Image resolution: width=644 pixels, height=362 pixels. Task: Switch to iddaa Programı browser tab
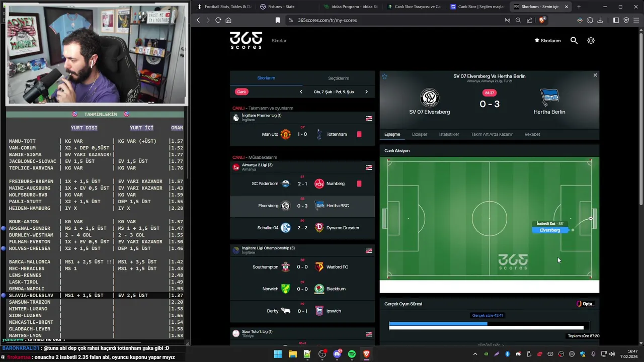tap(350, 7)
